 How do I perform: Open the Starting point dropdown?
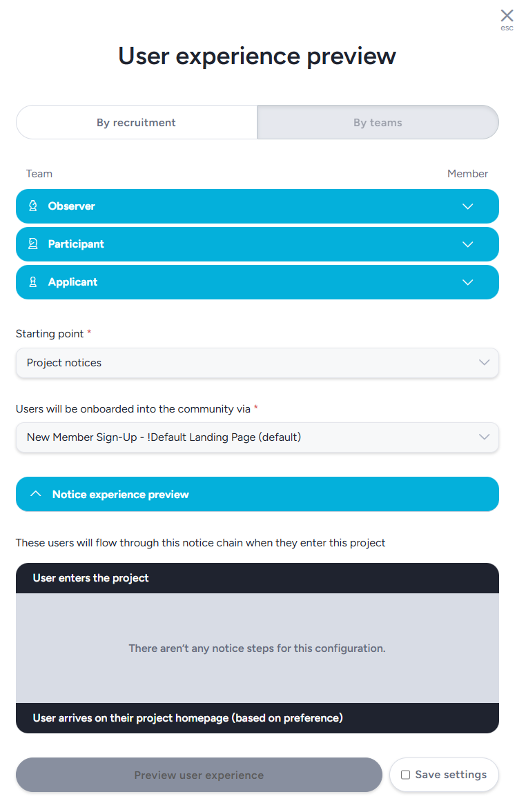pos(257,363)
